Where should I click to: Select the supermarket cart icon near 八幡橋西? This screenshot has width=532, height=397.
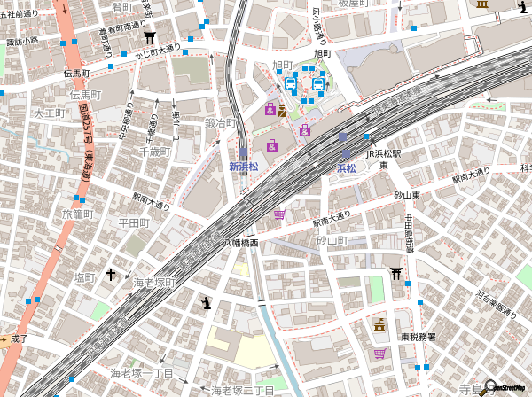[280, 214]
